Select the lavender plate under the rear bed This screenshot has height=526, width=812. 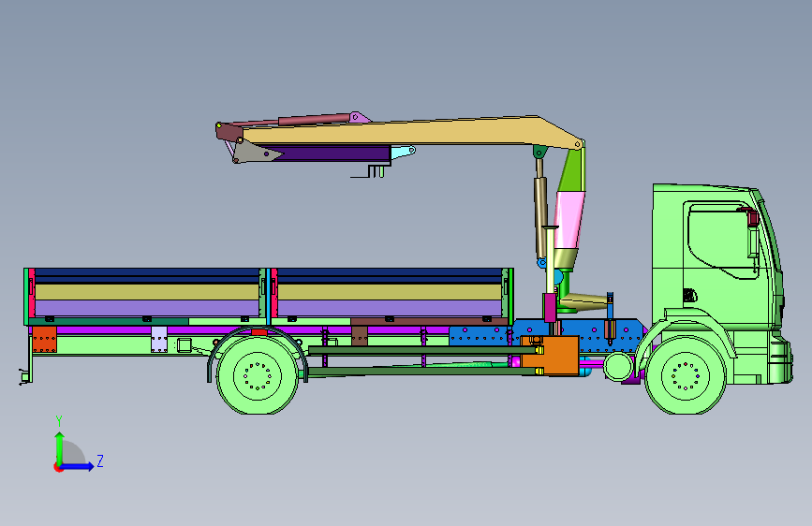click(x=159, y=339)
